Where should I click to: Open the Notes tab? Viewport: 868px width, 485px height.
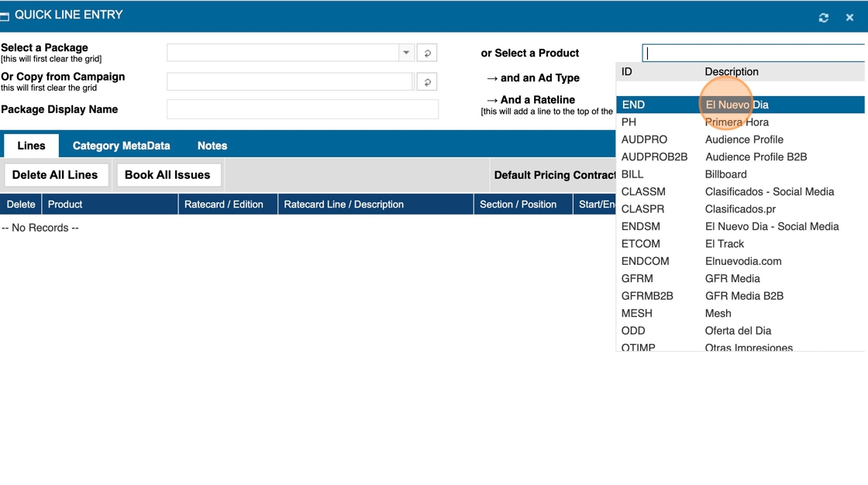[212, 146]
